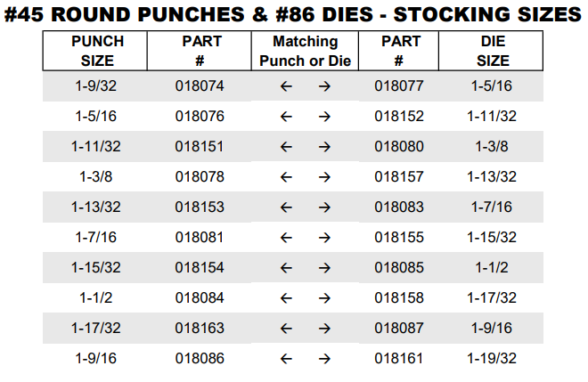Image resolution: width=588 pixels, height=382 pixels.
Task: Click the left arrow in the 018151 row
Action: pos(286,147)
